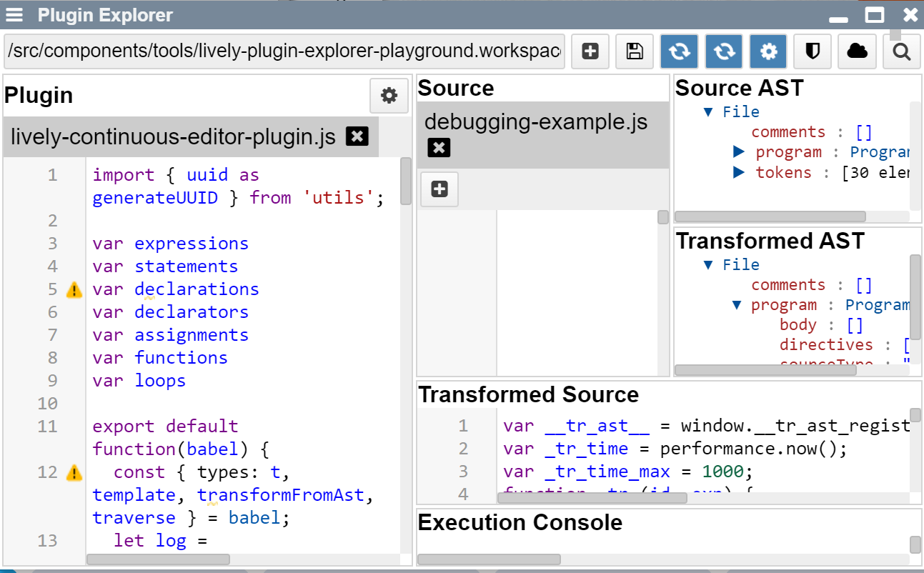924x573 pixels.
Task: Open Plugin panel gear settings
Action: coord(389,96)
